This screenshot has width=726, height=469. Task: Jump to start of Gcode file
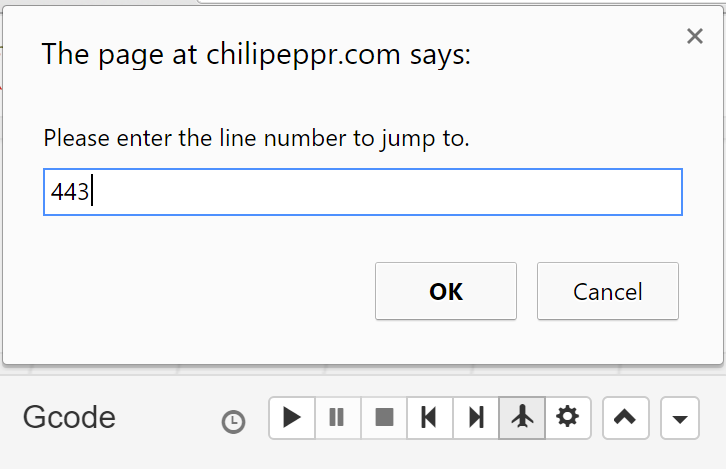tap(430, 417)
